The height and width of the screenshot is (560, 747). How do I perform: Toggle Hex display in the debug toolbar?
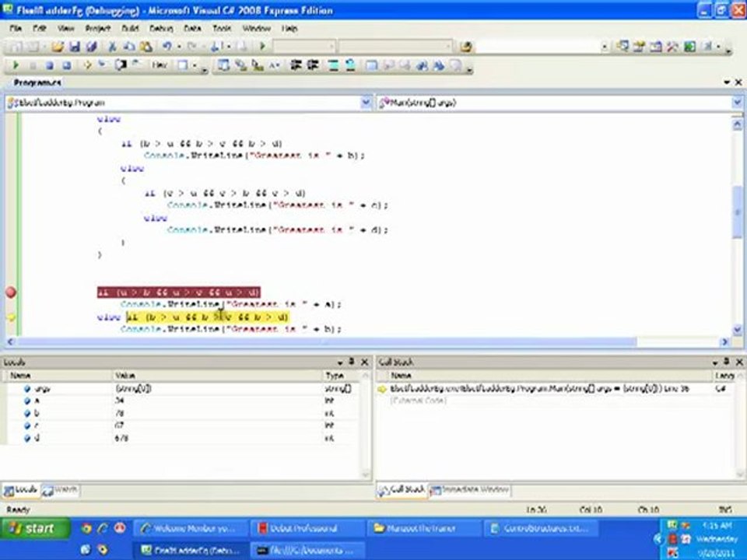pos(159,65)
